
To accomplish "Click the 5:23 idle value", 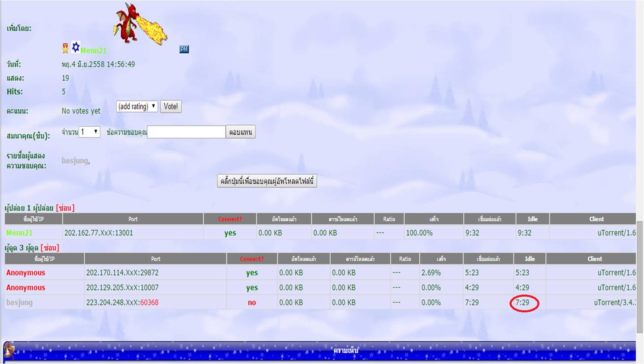I will 522,273.
